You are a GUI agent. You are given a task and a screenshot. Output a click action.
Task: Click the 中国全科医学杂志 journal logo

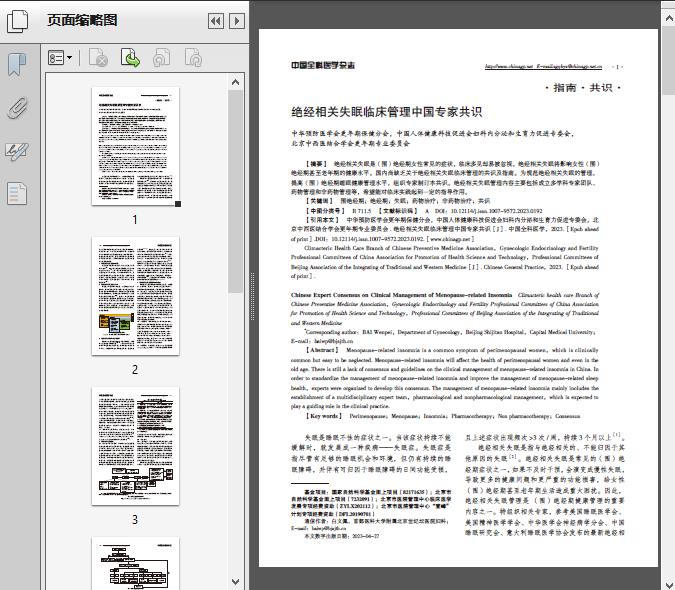tap(323, 65)
